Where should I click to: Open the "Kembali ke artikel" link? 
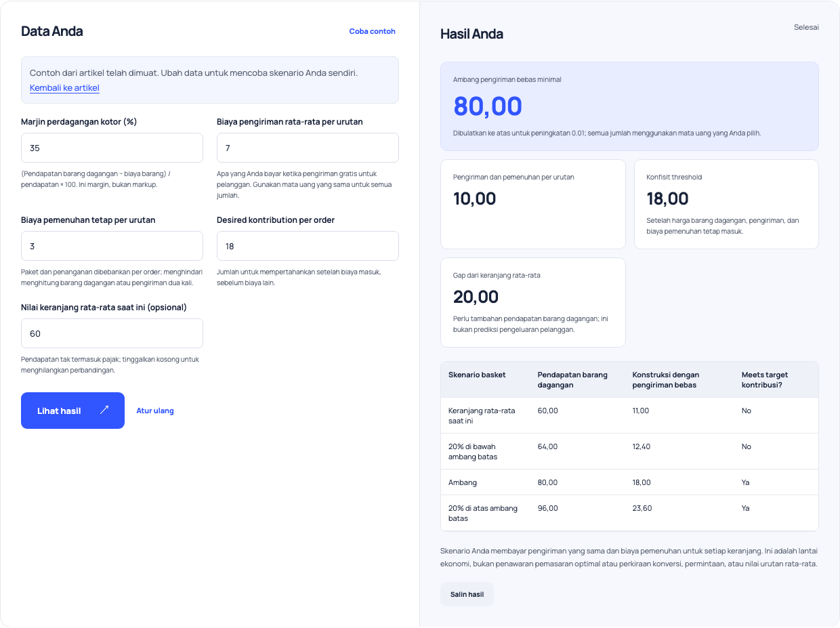[64, 88]
